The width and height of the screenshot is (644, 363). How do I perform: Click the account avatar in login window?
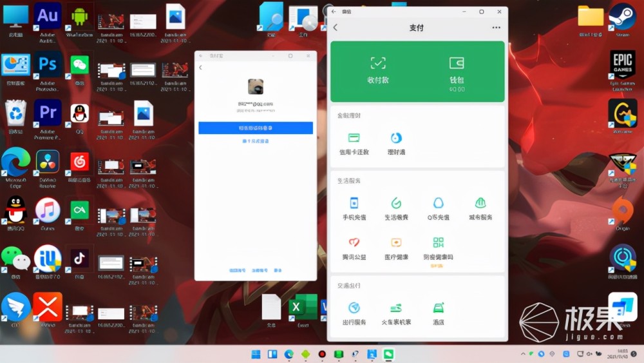pos(256,86)
